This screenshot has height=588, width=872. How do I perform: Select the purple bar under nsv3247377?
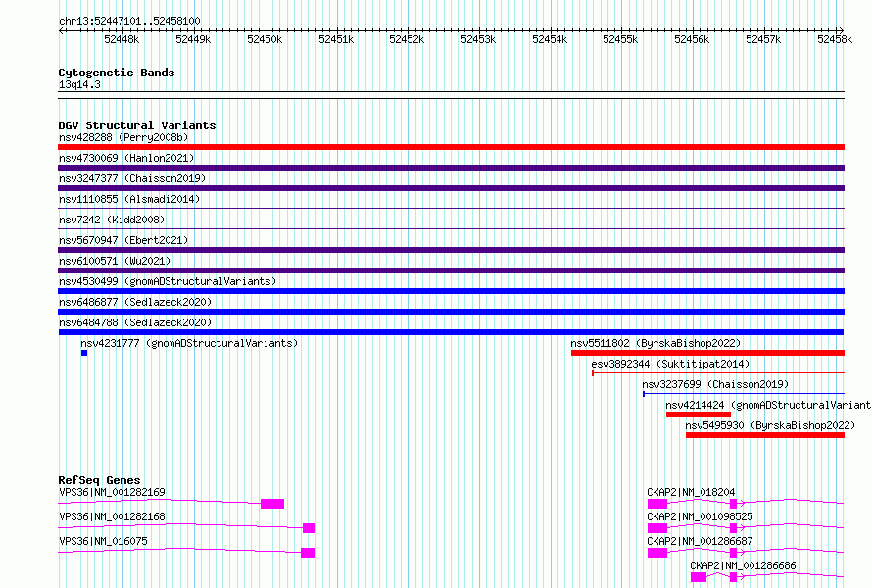point(451,188)
